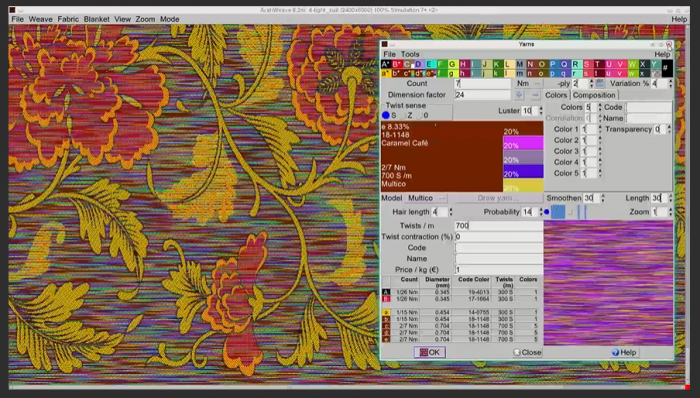Click the blue plus icon beside Dimension factor

point(519,95)
